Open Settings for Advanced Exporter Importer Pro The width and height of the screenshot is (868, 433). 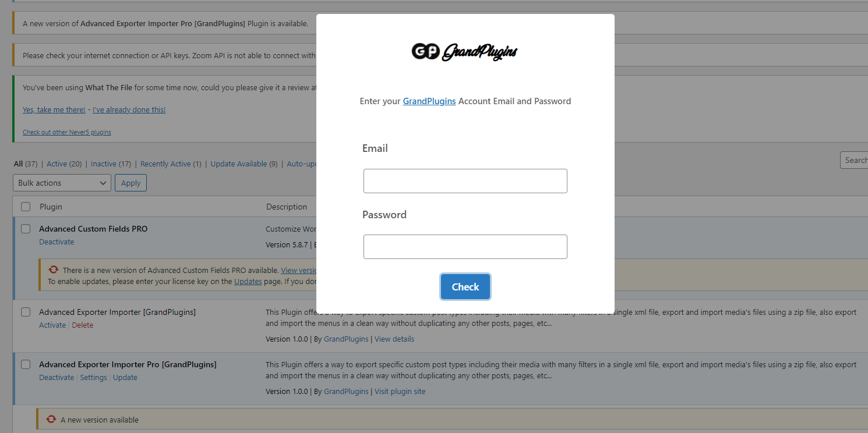93,377
